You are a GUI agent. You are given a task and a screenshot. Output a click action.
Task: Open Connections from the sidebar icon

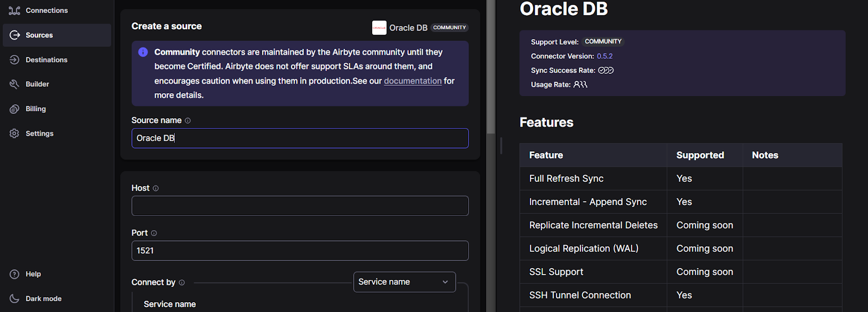coord(15,10)
